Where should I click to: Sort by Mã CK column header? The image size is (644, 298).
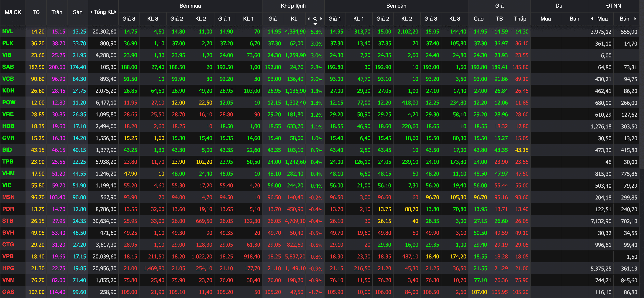coord(13,12)
